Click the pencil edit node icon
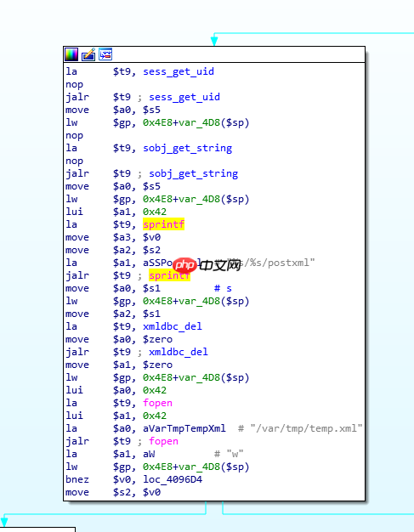 [88, 54]
